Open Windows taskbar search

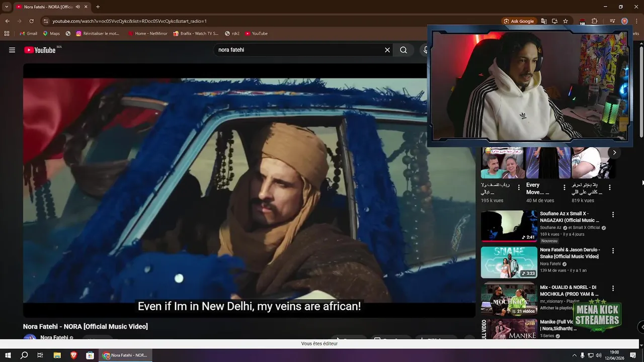[24, 355]
